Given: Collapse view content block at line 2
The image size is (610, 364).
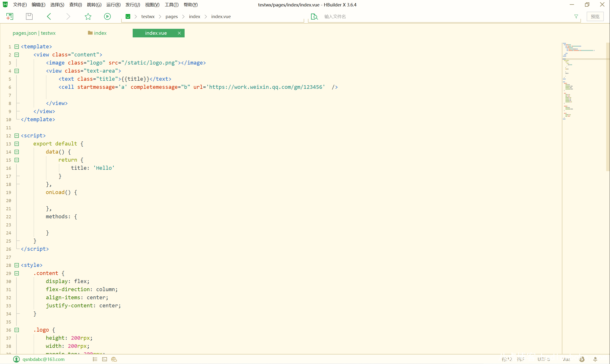Looking at the screenshot, I should 17,55.
